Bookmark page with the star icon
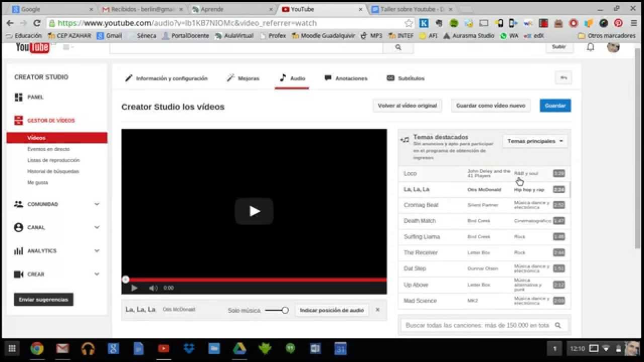This screenshot has width=644, height=362. coord(409,23)
